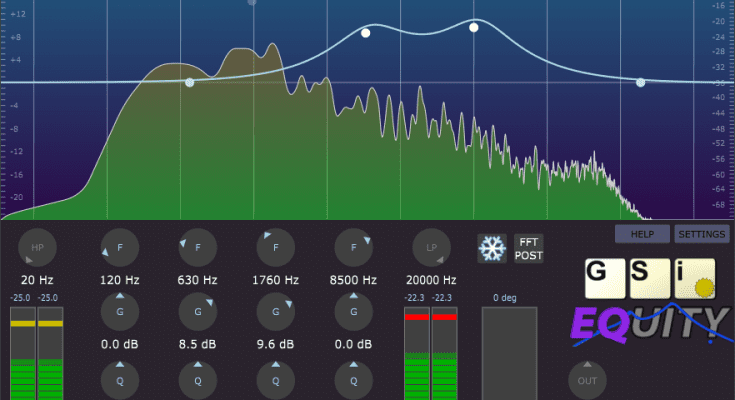The width and height of the screenshot is (735, 400).
Task: Click the OUT output knob
Action: [x=587, y=380]
